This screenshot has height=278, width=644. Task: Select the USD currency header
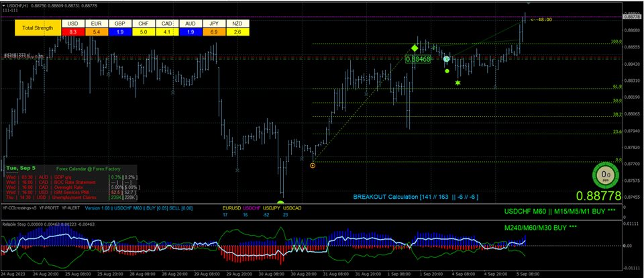coord(73,24)
